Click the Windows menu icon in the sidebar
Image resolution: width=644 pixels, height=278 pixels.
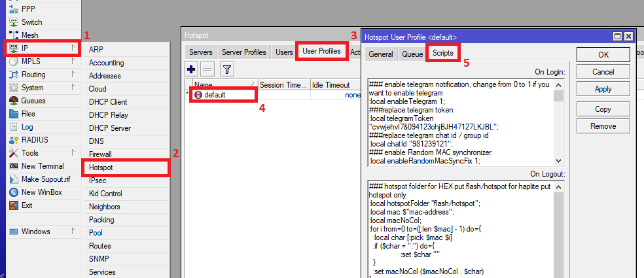tap(14, 232)
